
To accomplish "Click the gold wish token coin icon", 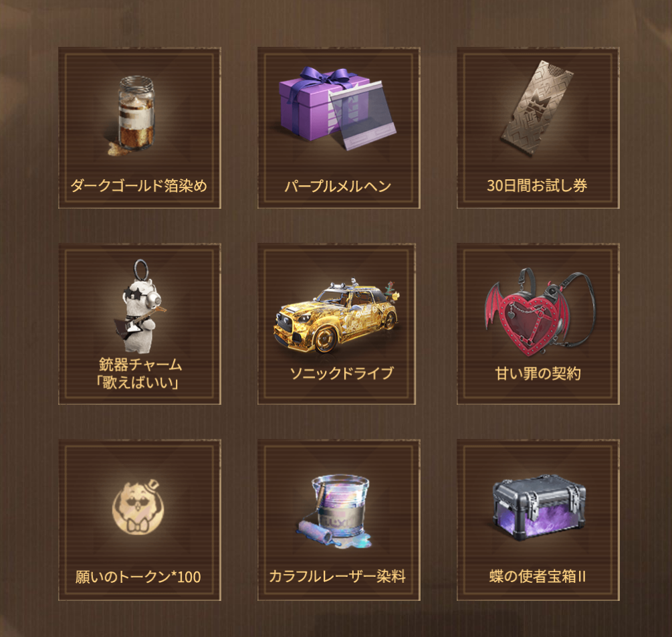I will click(138, 507).
